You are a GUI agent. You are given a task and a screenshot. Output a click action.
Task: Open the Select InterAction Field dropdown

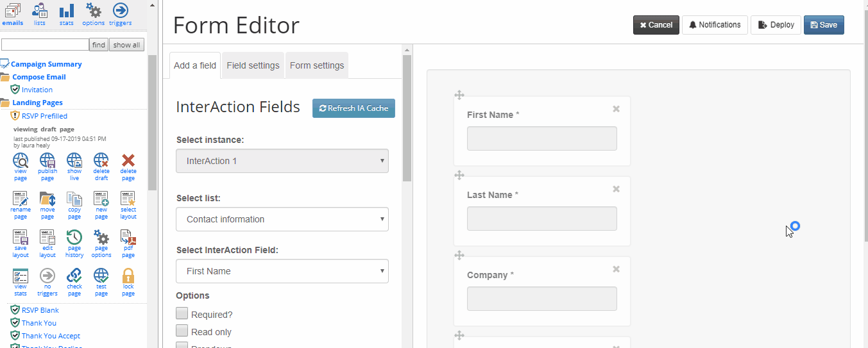pos(282,271)
